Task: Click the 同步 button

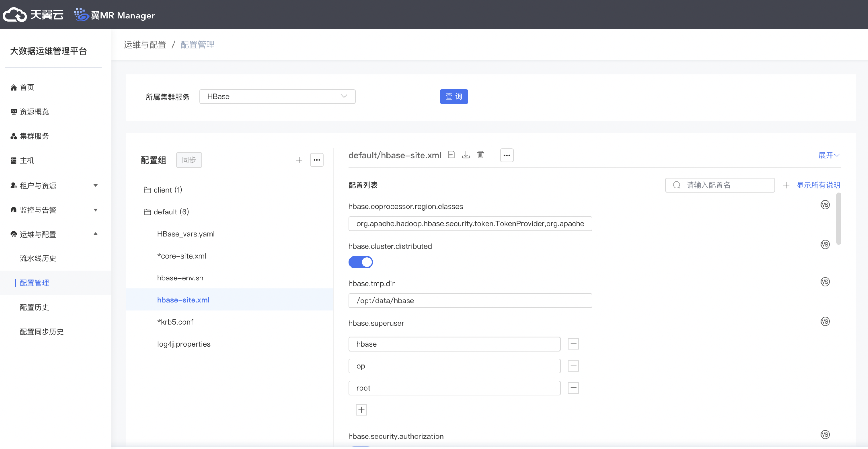Action: click(x=189, y=160)
